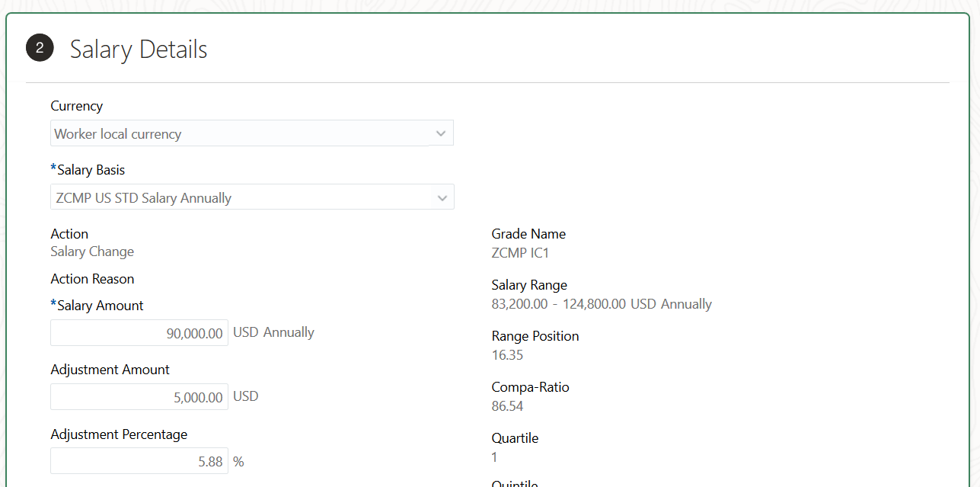Viewport: 980px width, 487px height.
Task: Open the Currency dropdown arrow
Action: [440, 133]
